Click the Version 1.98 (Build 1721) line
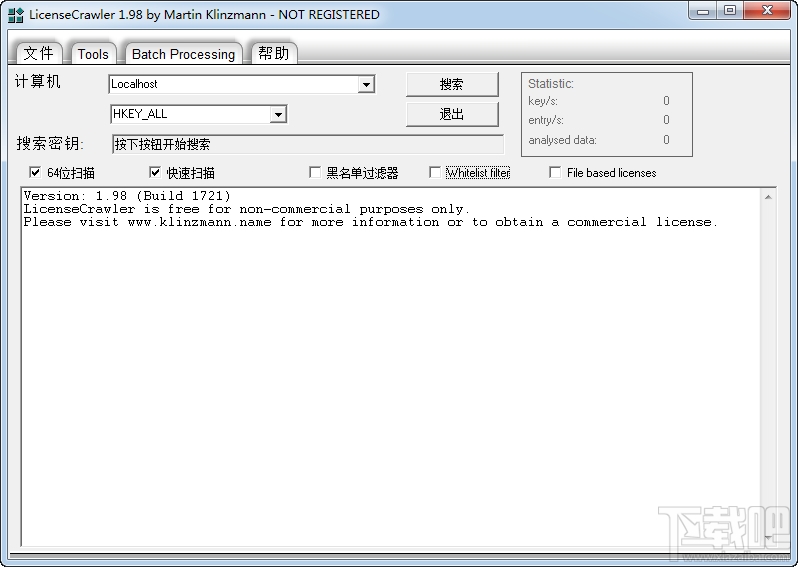Screen dimensions: 798x567 127,196
